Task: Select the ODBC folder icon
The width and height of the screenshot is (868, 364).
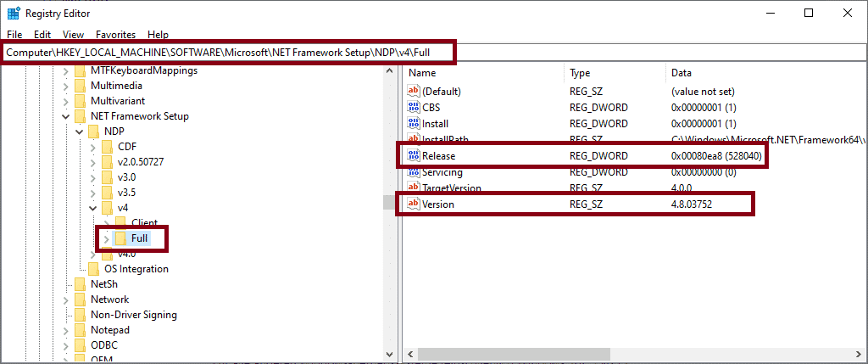Action: (x=81, y=345)
